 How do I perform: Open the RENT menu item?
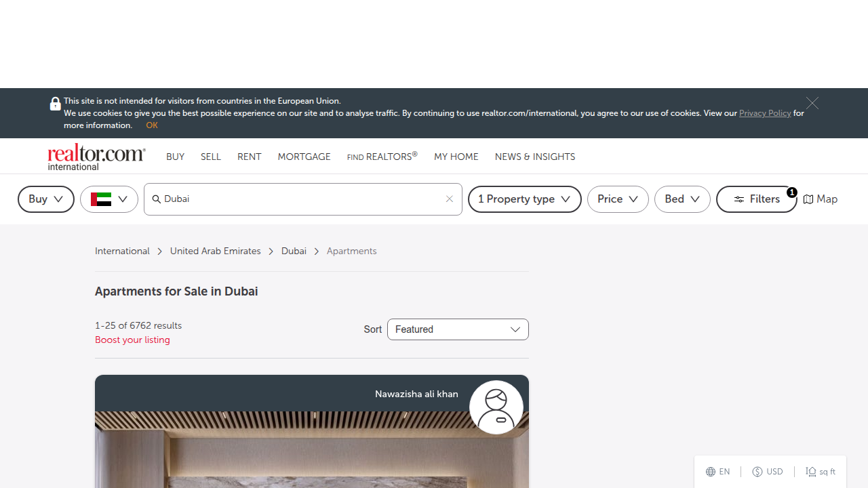249,157
